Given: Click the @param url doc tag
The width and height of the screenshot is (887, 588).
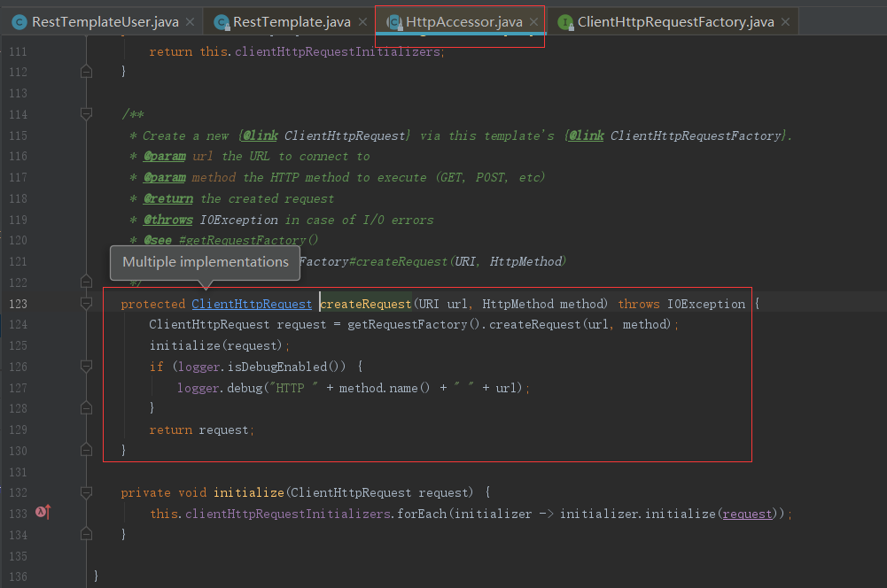Looking at the screenshot, I should click(x=165, y=156).
